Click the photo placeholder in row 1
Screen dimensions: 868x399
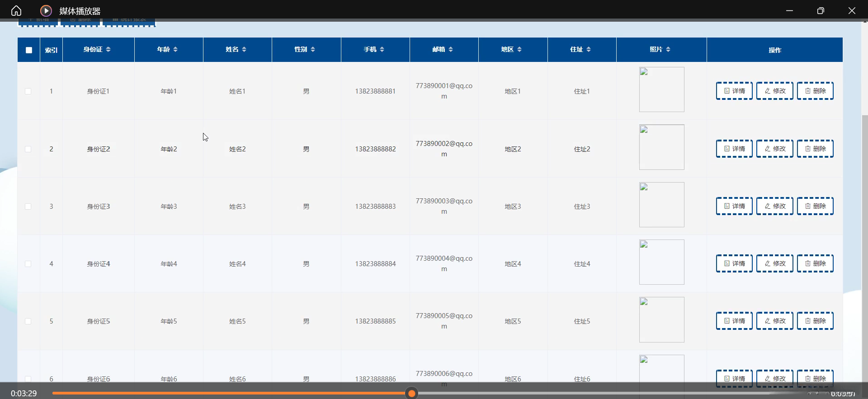point(661,89)
